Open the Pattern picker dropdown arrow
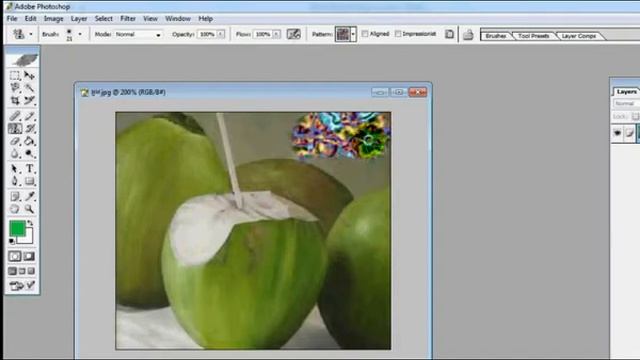The image size is (640, 360). click(x=353, y=34)
